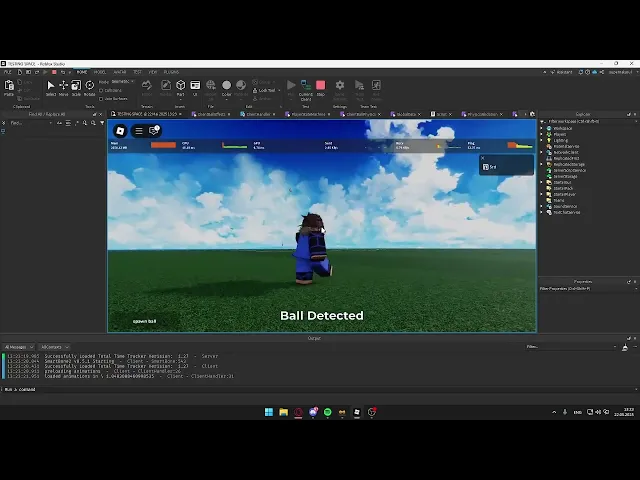Toggle the Join Surfaces checkbox
The image size is (640, 480).
[x=101, y=99]
